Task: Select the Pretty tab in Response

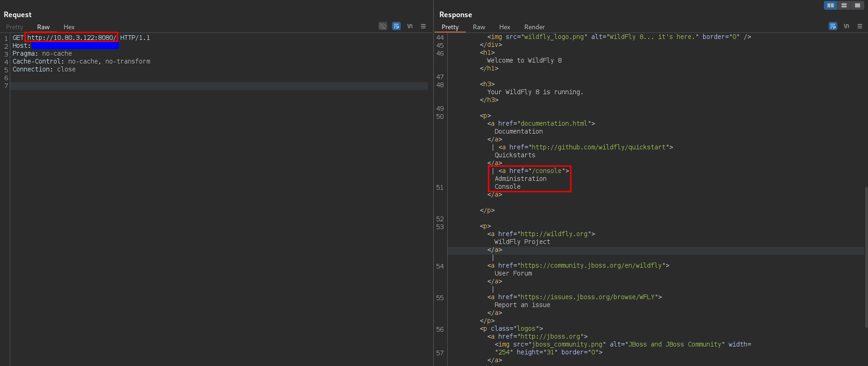Action: tap(450, 27)
